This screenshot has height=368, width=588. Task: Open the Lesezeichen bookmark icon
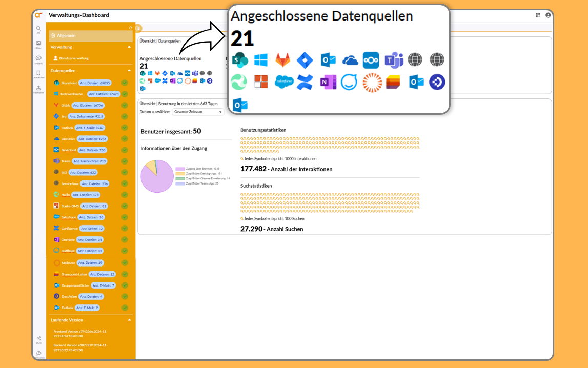tap(38, 73)
